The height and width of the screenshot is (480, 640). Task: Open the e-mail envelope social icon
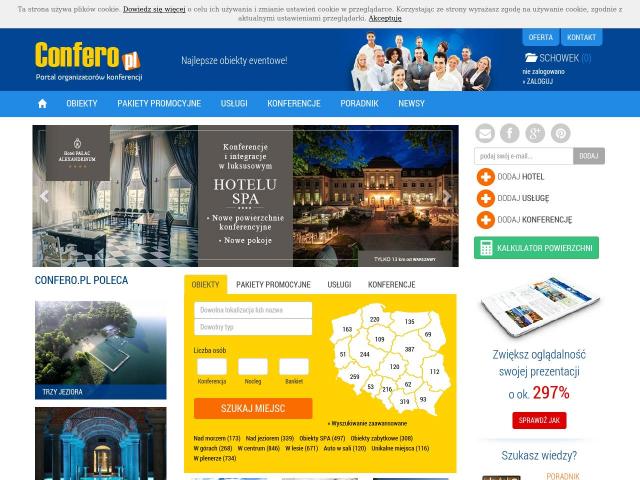(x=485, y=133)
